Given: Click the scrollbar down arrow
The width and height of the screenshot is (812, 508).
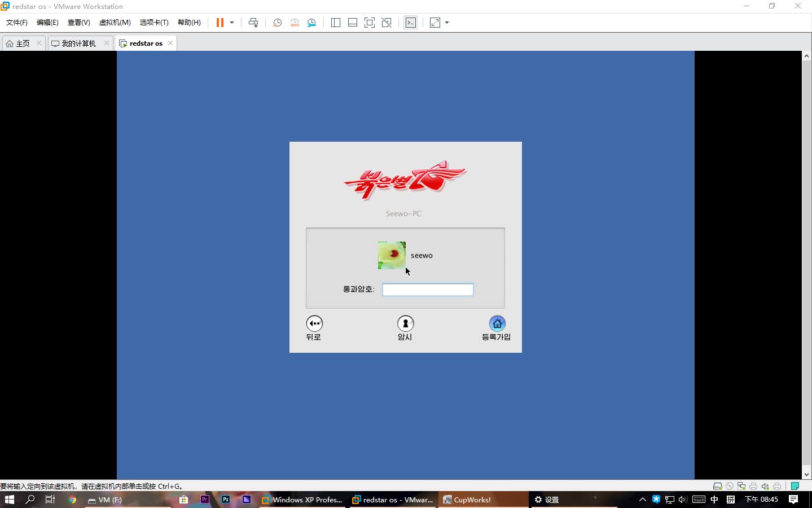Looking at the screenshot, I should pos(806,475).
